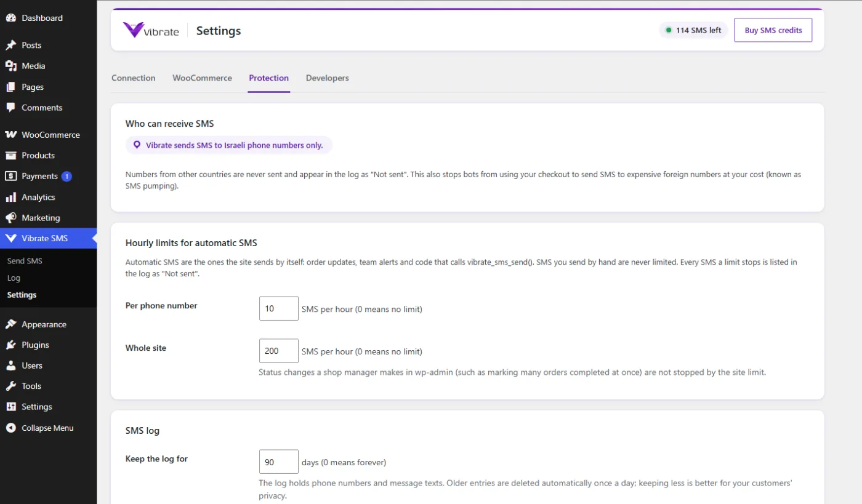This screenshot has width=862, height=504.
Task: Open the WooCommerce settings tab
Action: [202, 78]
